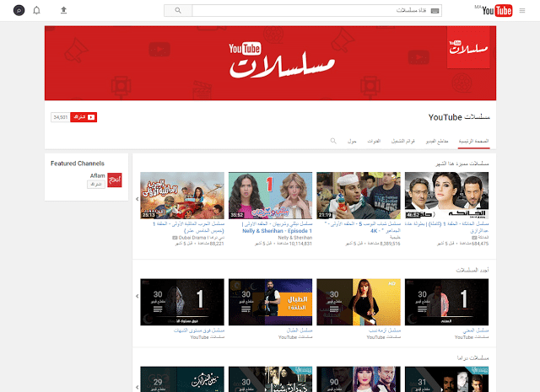The width and height of the screenshot is (540, 392).
Task: Open the 684,475 views video title
Action: click(446, 228)
